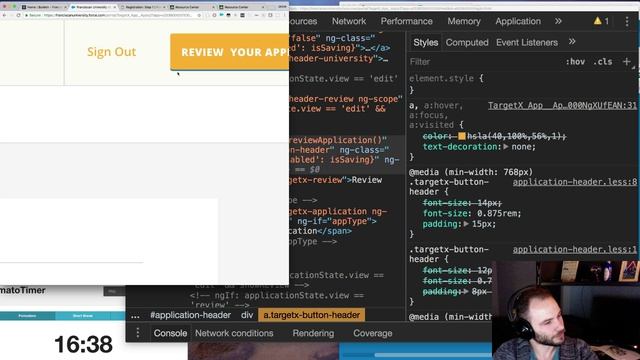Select the div breadcrumb element
Screen dimensions: 640x360
pyautogui.click(x=247, y=315)
